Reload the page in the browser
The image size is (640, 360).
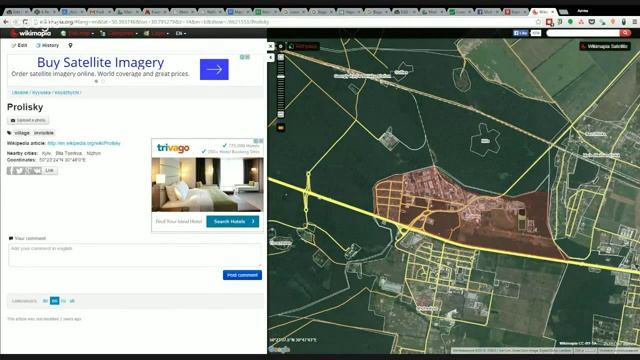[25, 22]
